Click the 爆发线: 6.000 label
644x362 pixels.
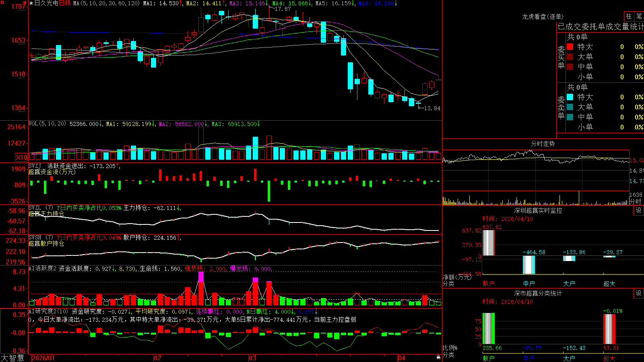pos(250,268)
